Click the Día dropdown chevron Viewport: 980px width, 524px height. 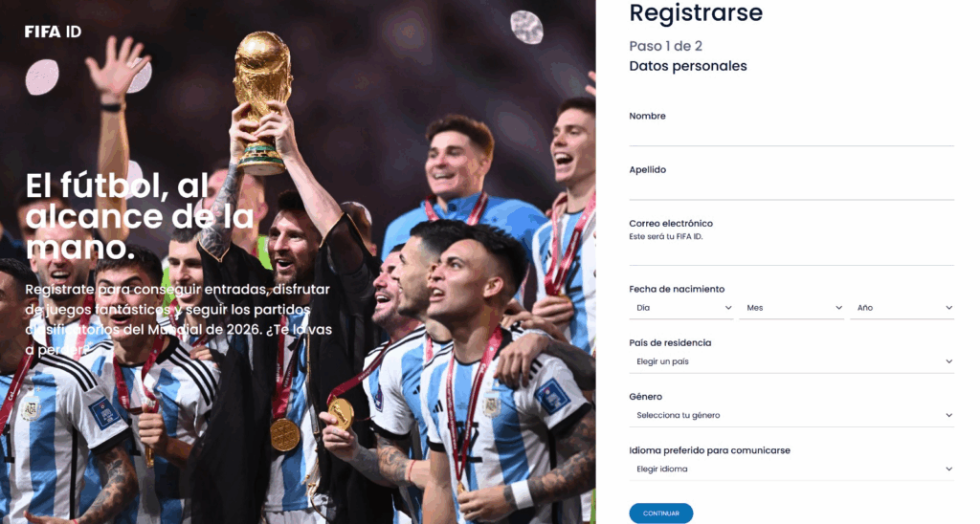[x=728, y=308]
